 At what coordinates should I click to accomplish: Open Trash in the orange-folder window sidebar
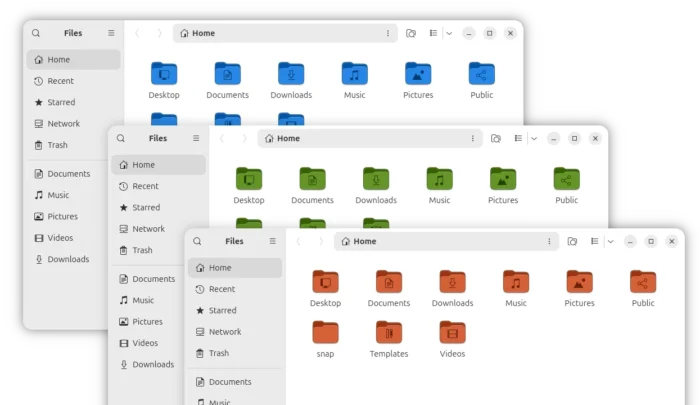(235, 353)
